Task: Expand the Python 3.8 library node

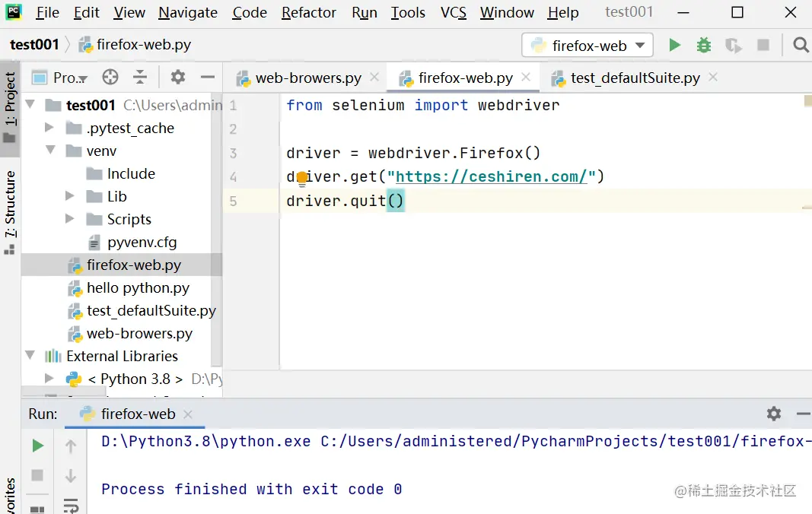Action: 49,379
